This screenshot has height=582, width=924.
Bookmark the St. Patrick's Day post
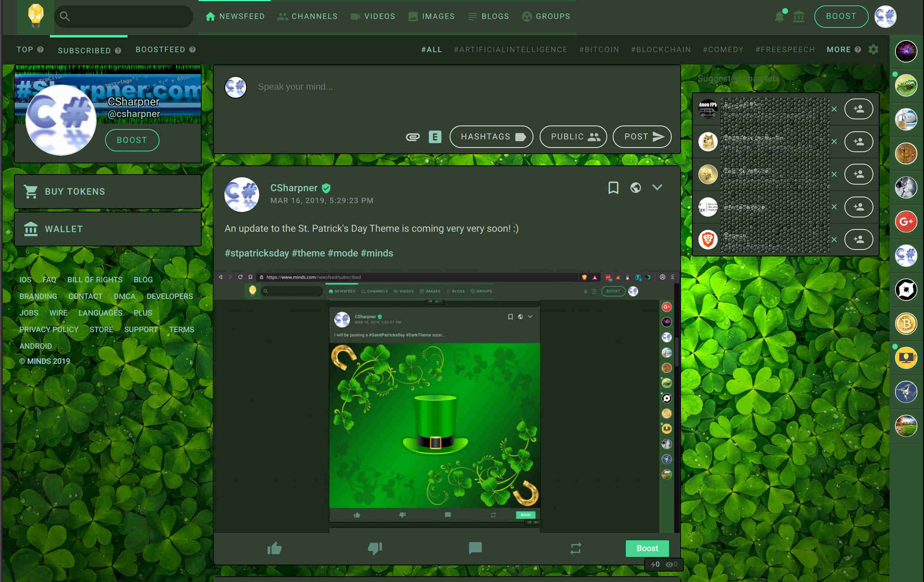pos(613,188)
